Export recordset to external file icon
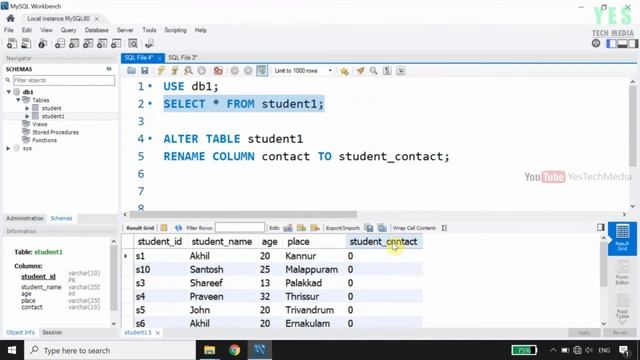Screen dimensions: 640x360 click(x=369, y=228)
